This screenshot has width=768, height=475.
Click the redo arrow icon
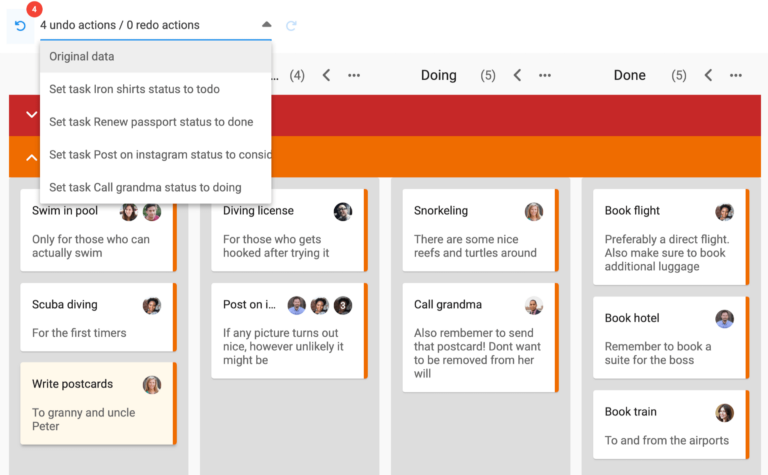(291, 25)
